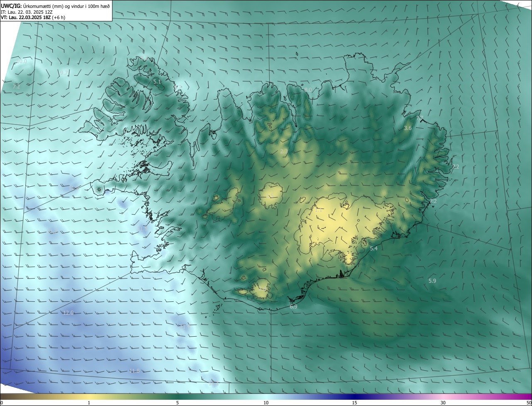Click the 5 tick on the color scale
The image size is (532, 406).
point(177,403)
